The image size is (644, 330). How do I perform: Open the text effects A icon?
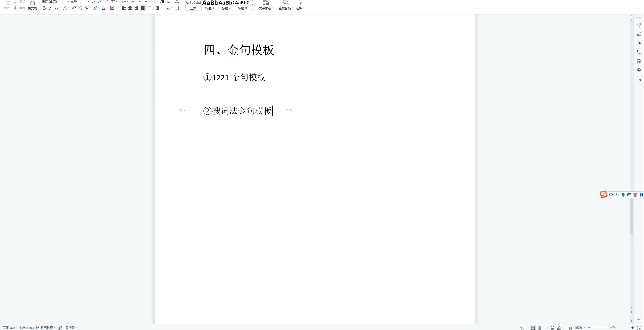[x=86, y=8]
